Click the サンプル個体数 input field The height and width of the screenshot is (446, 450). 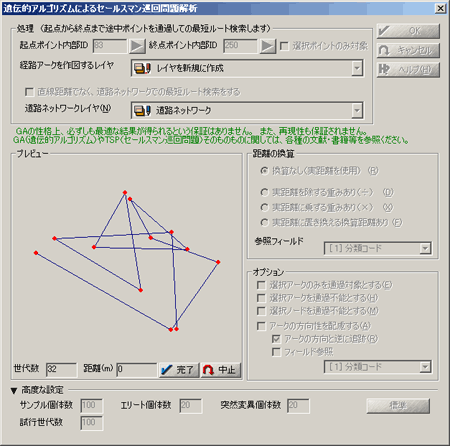(92, 405)
